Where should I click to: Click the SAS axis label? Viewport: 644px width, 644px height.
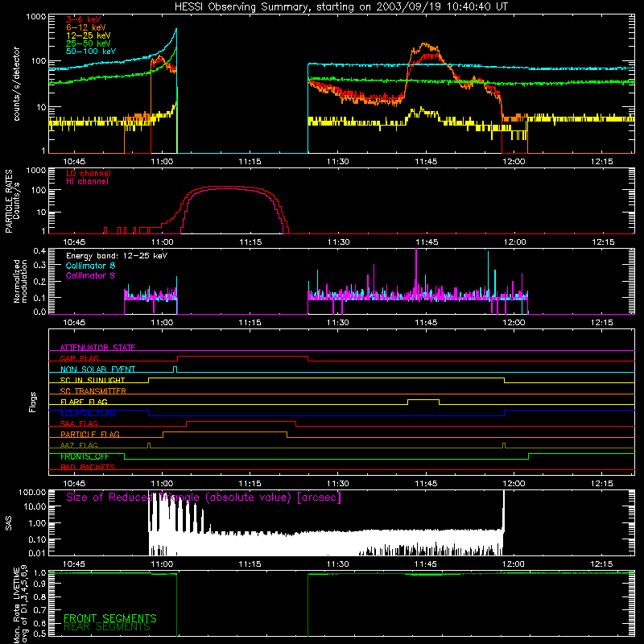tap(8, 522)
